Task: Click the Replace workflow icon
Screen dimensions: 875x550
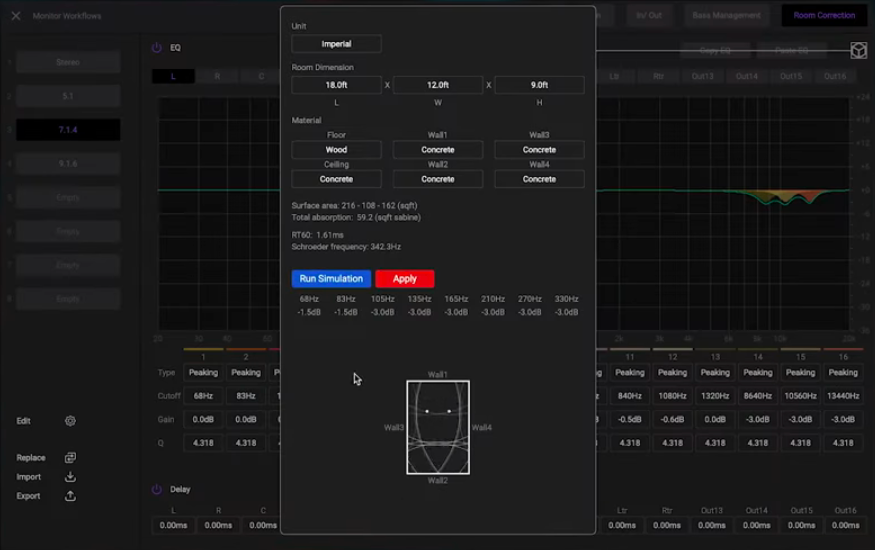Action: tap(70, 458)
